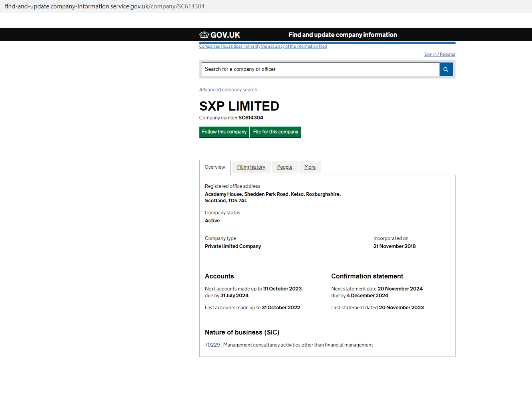The width and height of the screenshot is (532, 393).
Task: Click the Find and update company information header
Action: click(x=343, y=35)
